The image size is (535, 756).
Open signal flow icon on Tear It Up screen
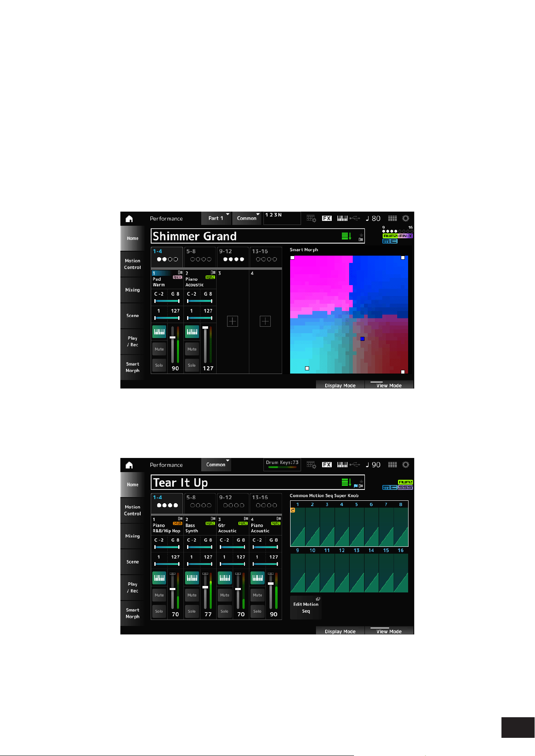pos(311,465)
